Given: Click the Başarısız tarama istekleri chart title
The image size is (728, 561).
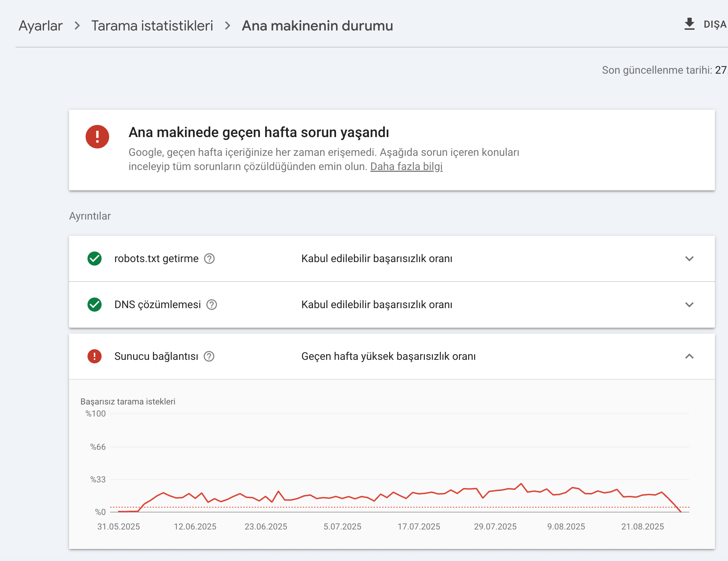Looking at the screenshot, I should tap(128, 402).
